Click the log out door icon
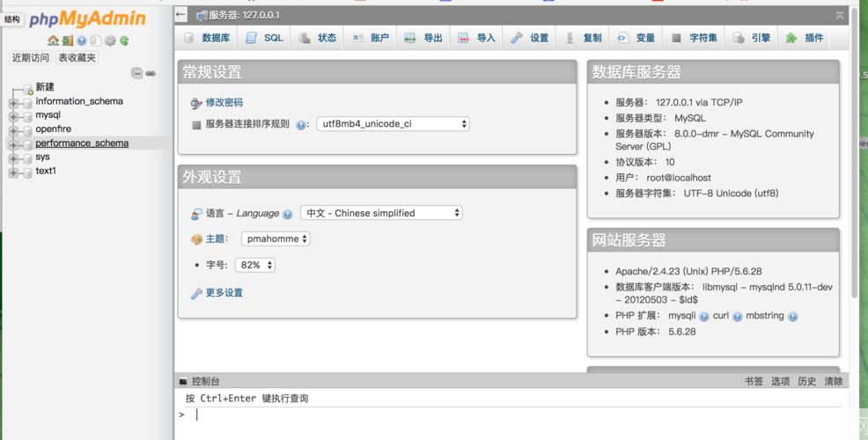Viewport: 868px width, 440px height. [68, 40]
